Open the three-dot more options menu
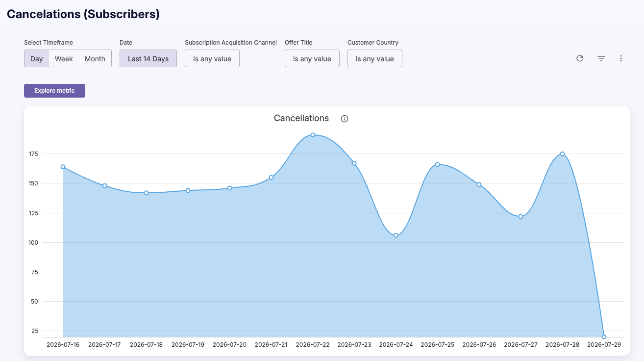The width and height of the screenshot is (644, 361). (x=621, y=58)
